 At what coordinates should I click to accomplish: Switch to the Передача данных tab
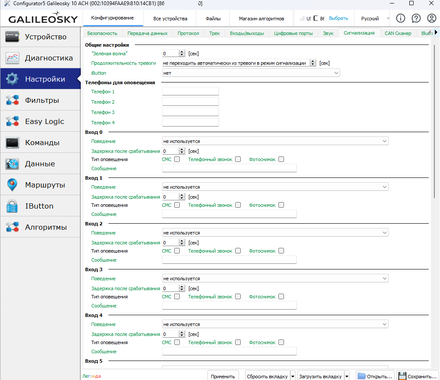[147, 33]
